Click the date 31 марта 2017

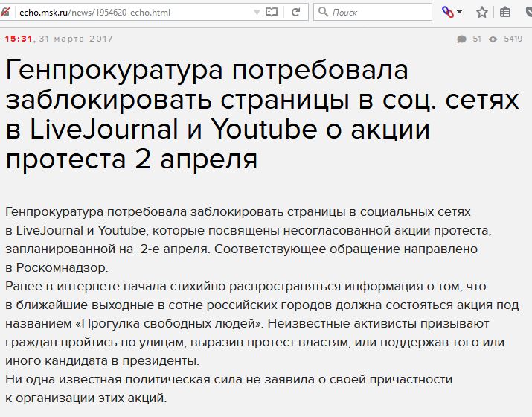click(x=76, y=39)
